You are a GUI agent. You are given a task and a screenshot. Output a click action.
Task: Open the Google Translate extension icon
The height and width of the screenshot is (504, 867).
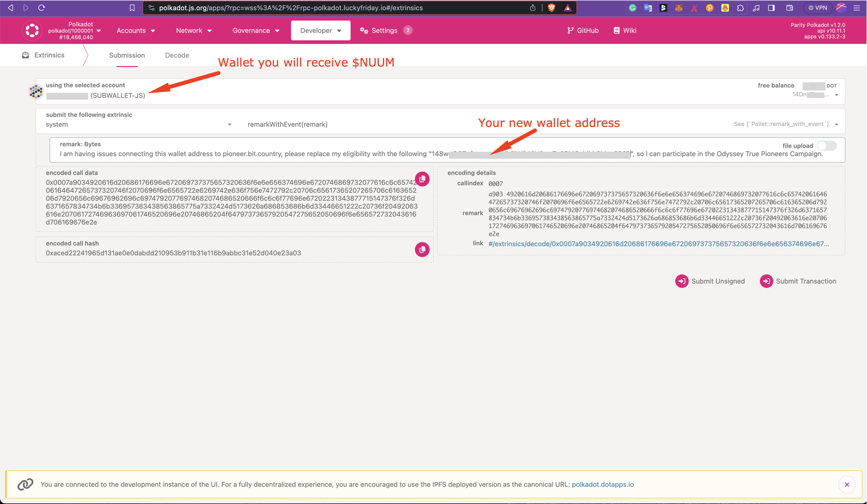pos(648,8)
